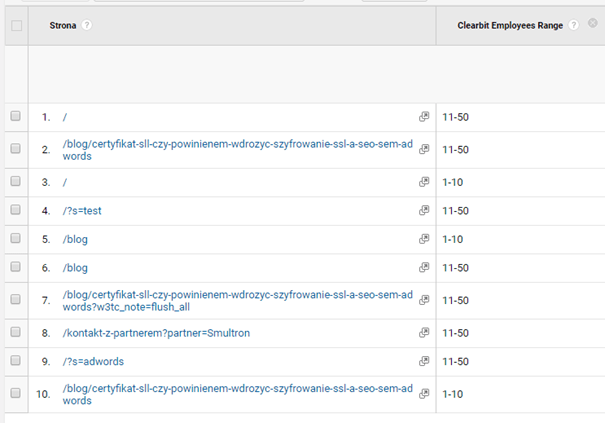Image resolution: width=605 pixels, height=423 pixels.
Task: Click help icon beside Clearbit Employees Range
Action: click(574, 25)
